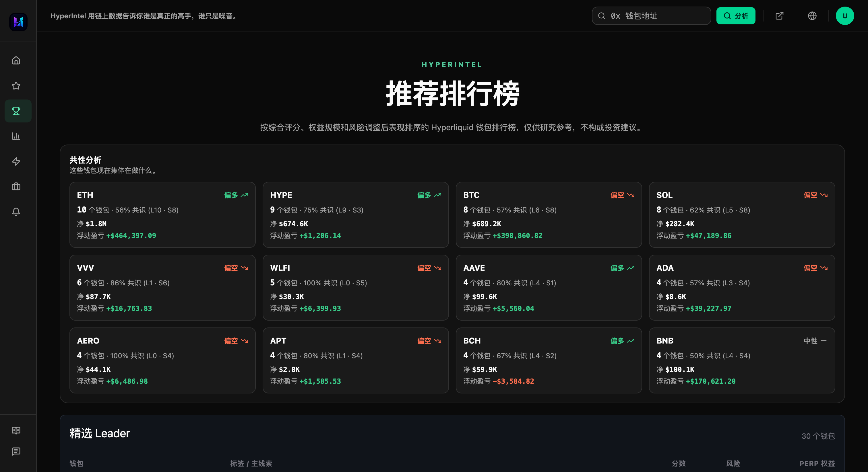Image resolution: width=868 pixels, height=472 pixels.
Task: Click ETH floating PnL +$464,397.09
Action: [x=131, y=236]
